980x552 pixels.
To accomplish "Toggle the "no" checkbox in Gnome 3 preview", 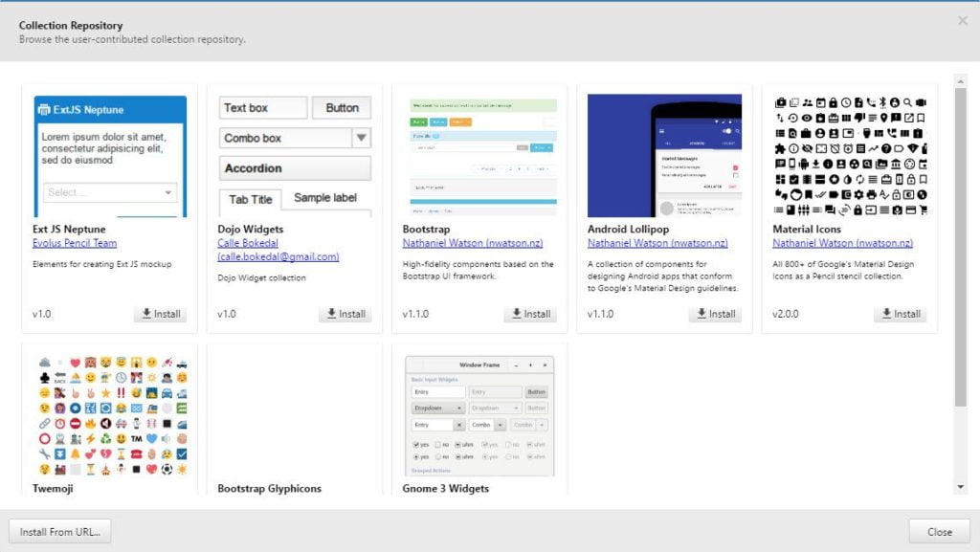I will pos(438,444).
